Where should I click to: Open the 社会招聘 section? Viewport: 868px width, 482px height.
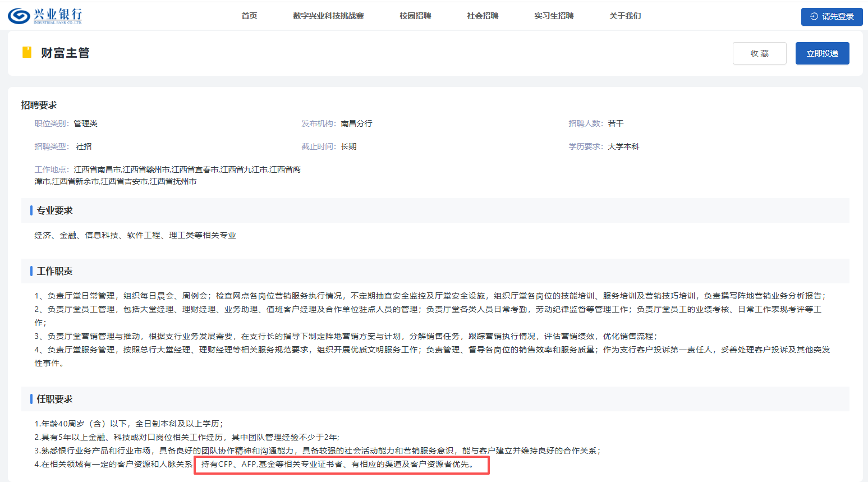point(483,16)
